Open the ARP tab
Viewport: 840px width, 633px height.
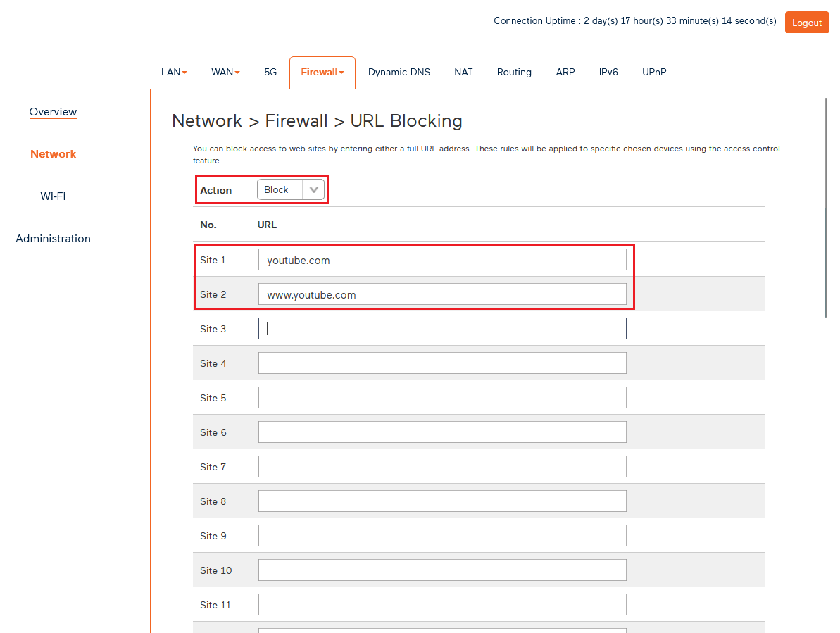tap(565, 72)
